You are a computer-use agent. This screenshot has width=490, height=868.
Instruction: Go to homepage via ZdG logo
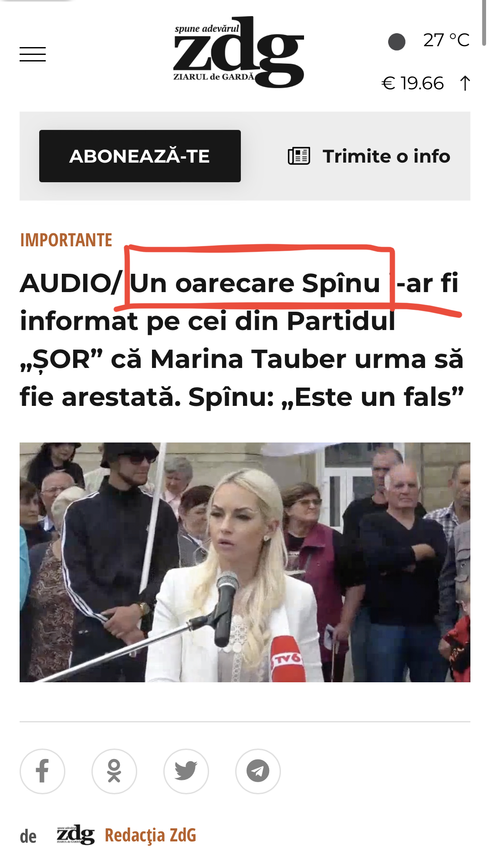pos(239,52)
